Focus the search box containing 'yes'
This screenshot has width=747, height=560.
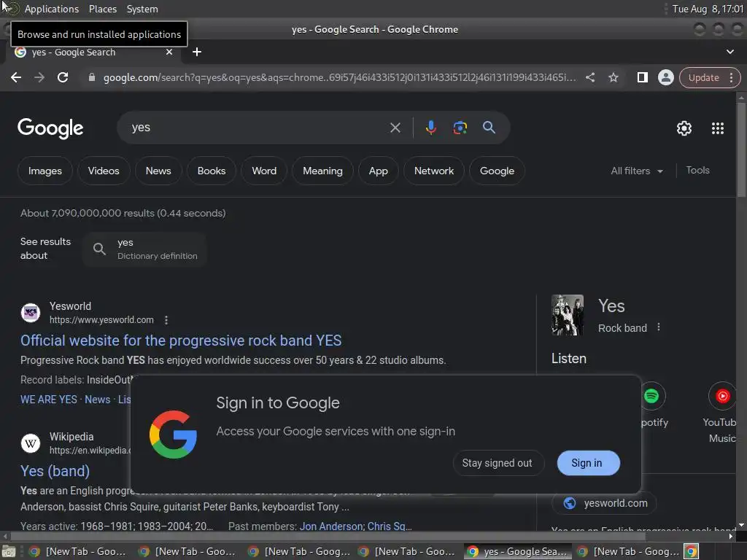(258, 128)
